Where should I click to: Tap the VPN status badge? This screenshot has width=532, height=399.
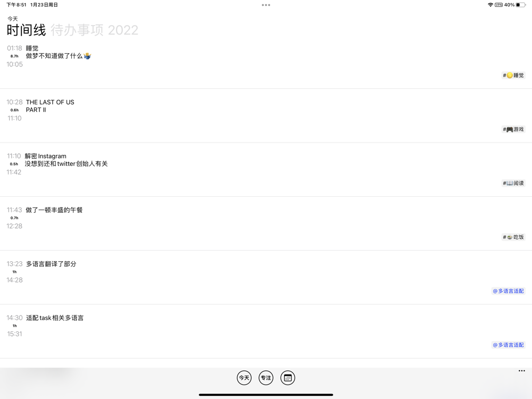click(x=499, y=5)
